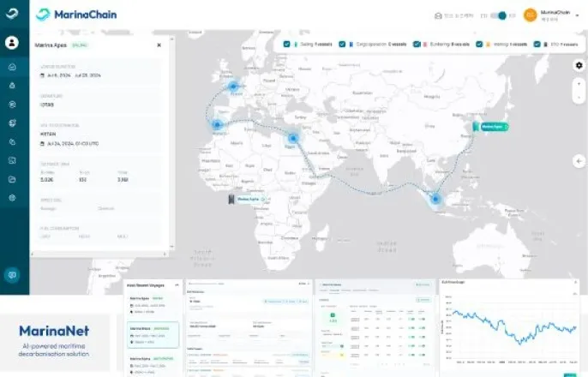Click the second sidebar icon below home

point(12,86)
